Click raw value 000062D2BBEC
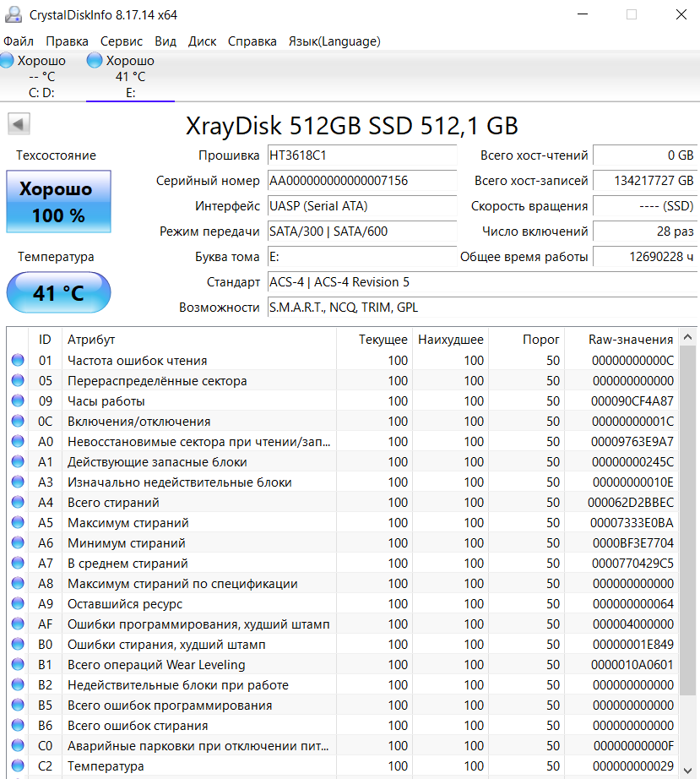The image size is (700, 779). 631,503
